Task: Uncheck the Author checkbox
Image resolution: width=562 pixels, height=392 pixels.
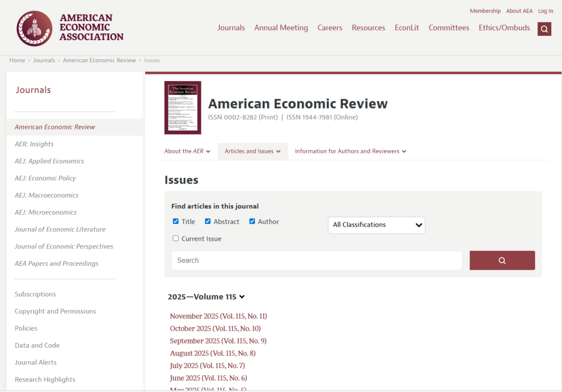Action: [x=252, y=221]
